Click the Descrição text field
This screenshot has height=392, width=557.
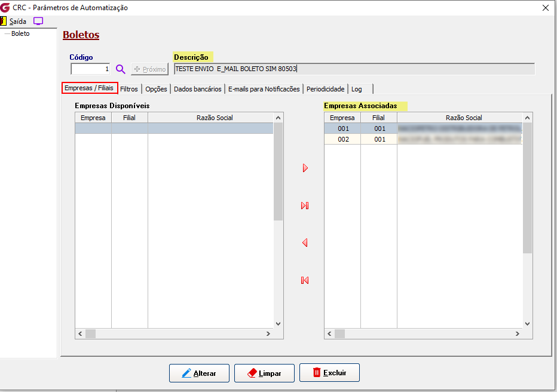point(354,69)
